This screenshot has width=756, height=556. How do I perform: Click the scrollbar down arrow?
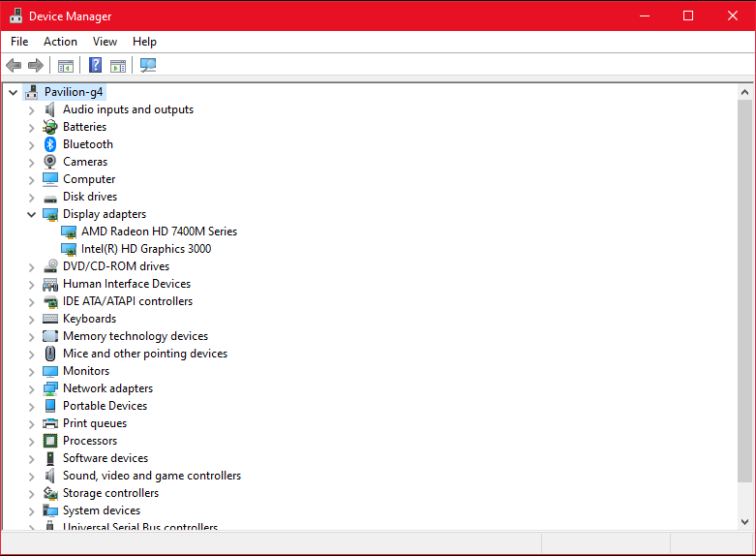(x=744, y=522)
